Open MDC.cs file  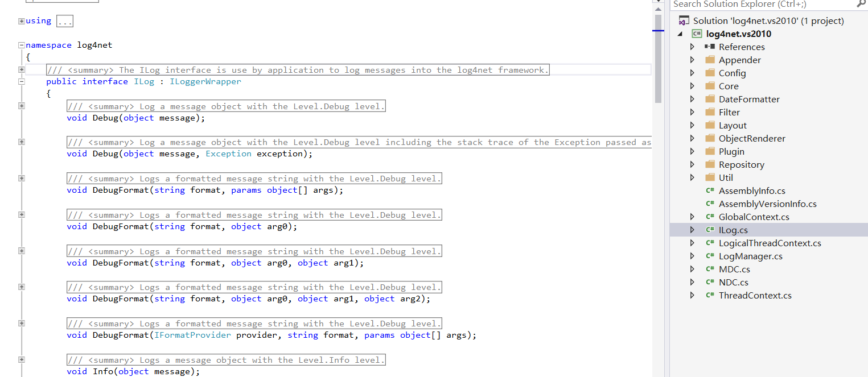(x=734, y=269)
